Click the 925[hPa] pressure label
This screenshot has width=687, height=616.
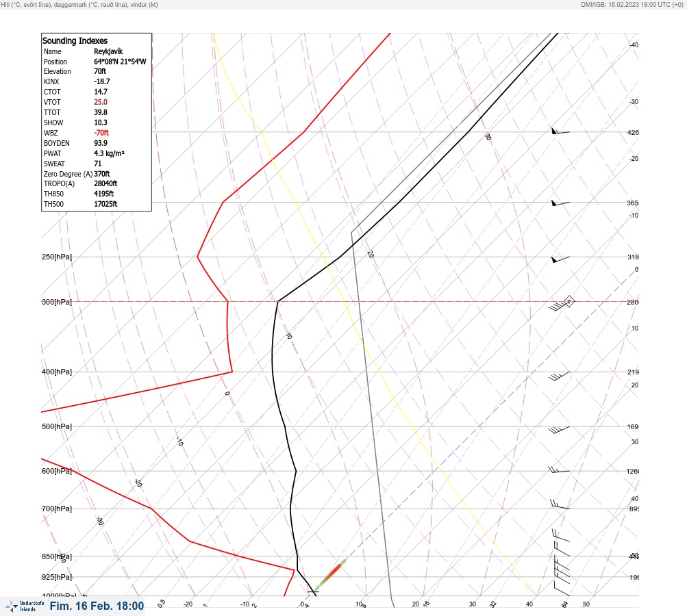point(57,577)
